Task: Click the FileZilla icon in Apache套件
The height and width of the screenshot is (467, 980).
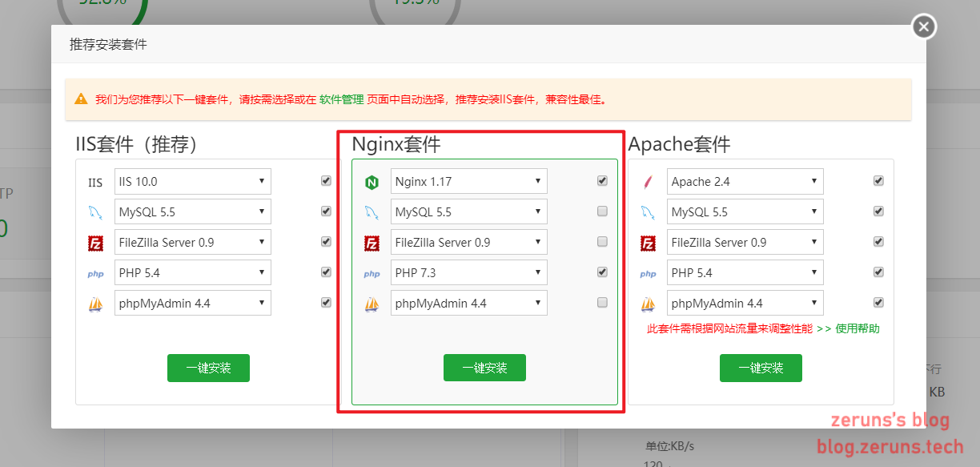Action: coord(648,242)
